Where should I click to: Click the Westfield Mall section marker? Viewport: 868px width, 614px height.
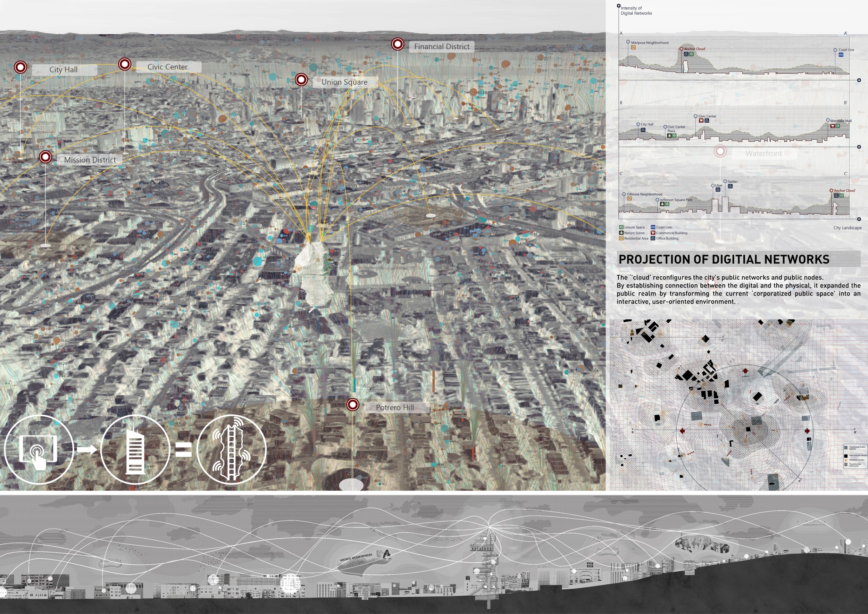tap(828, 120)
